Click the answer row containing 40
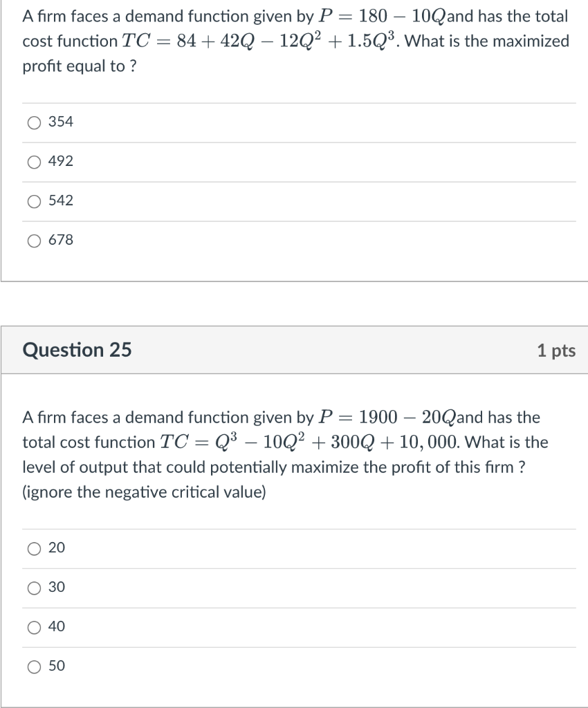Screen dimensions: 588x708 [55, 626]
